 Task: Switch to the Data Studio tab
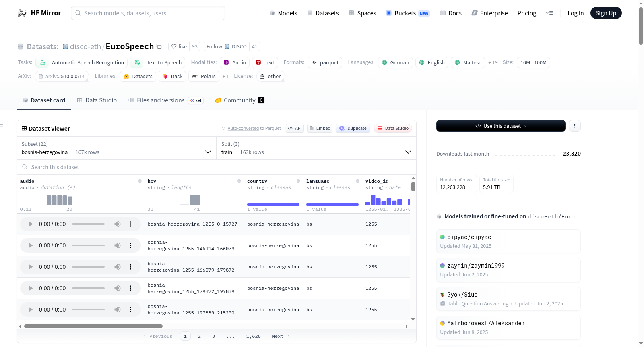97,100
